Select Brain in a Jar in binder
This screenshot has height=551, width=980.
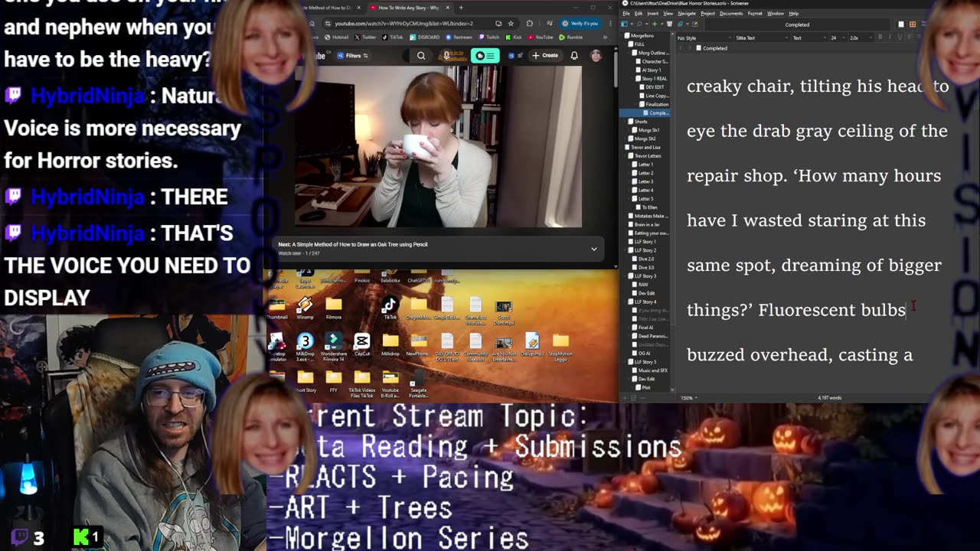click(645, 224)
